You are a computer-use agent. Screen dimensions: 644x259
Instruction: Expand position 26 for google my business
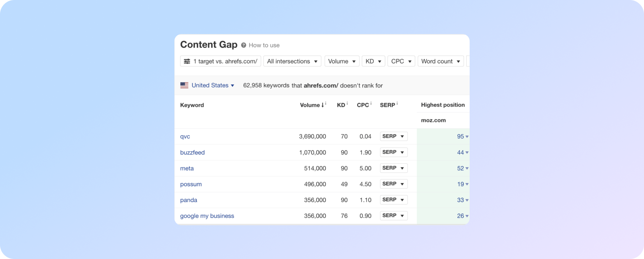pyautogui.click(x=462, y=216)
